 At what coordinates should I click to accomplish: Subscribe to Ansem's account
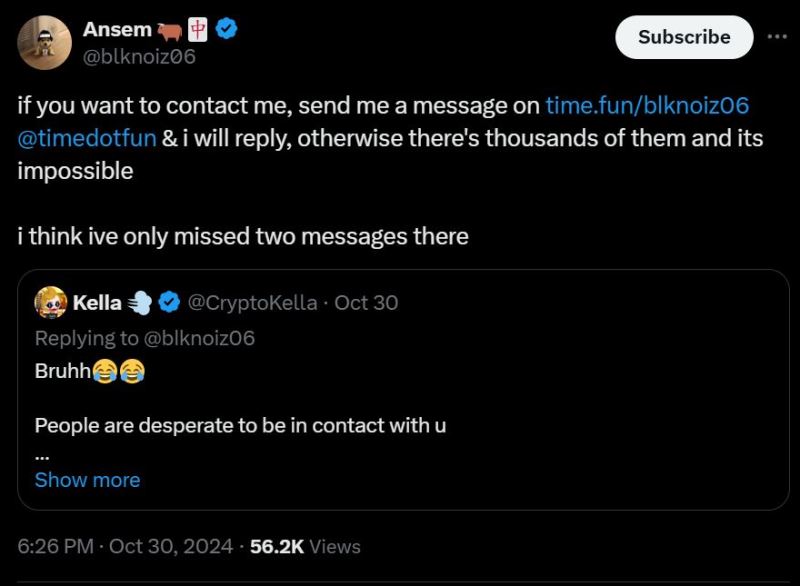click(x=684, y=37)
